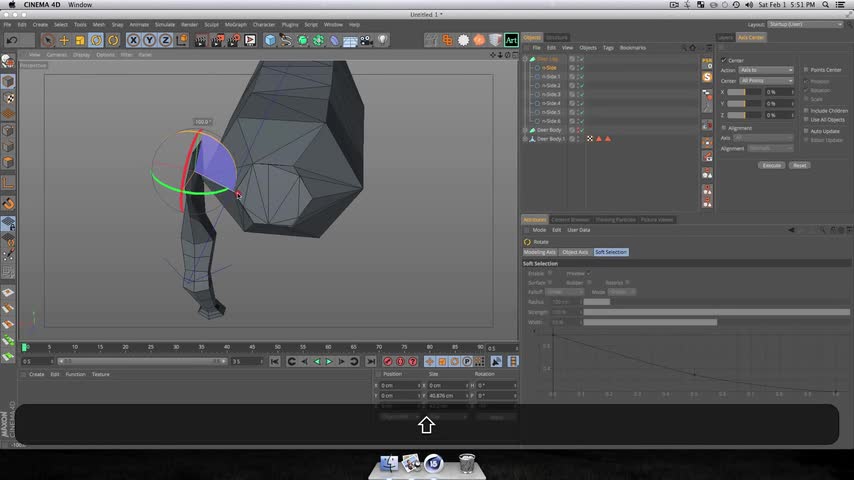Click the timeline play forward button
The image size is (854, 480).
(x=329, y=361)
